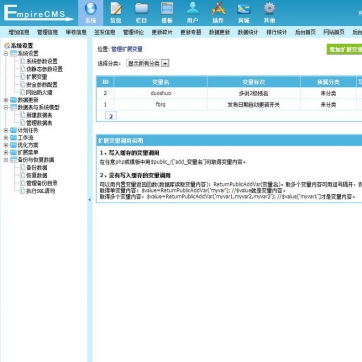Open 管理数据表 in the sidebar tree

click(x=40, y=123)
